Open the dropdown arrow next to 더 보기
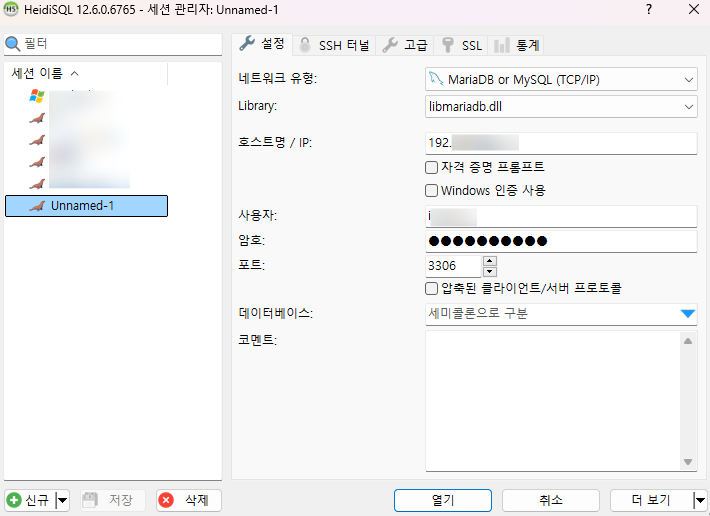Viewport: 710px width, 516px height. coord(700,500)
